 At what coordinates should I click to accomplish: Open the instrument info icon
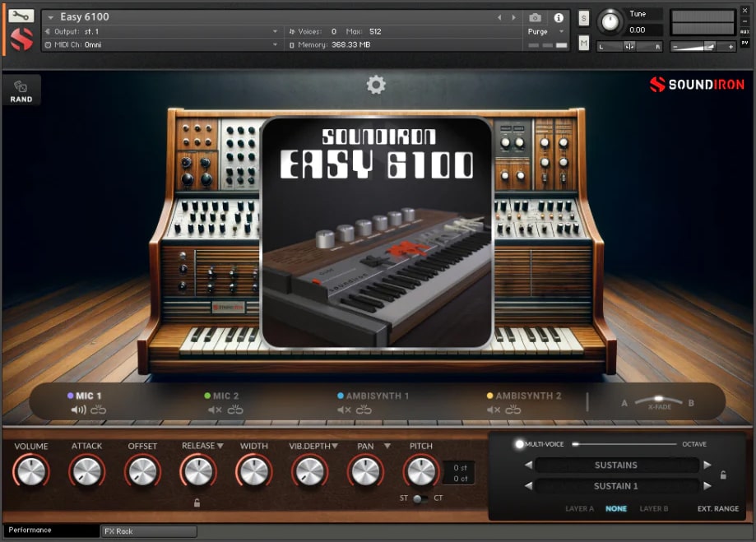click(559, 18)
